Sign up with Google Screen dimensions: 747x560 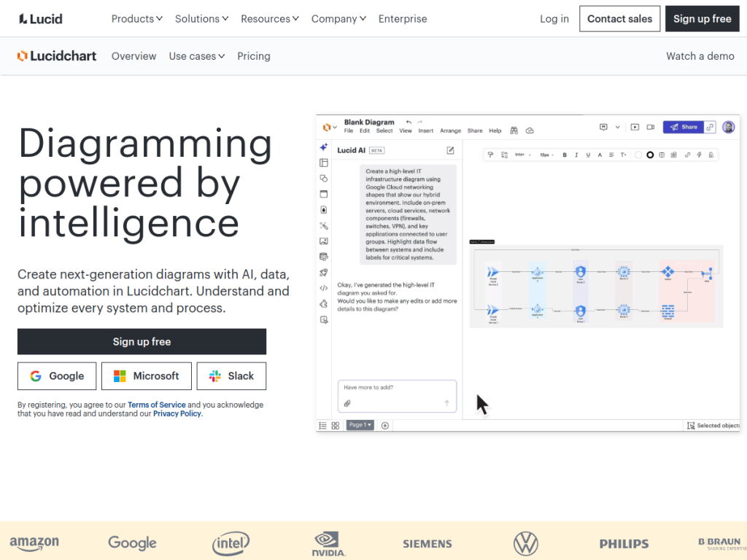pos(57,376)
